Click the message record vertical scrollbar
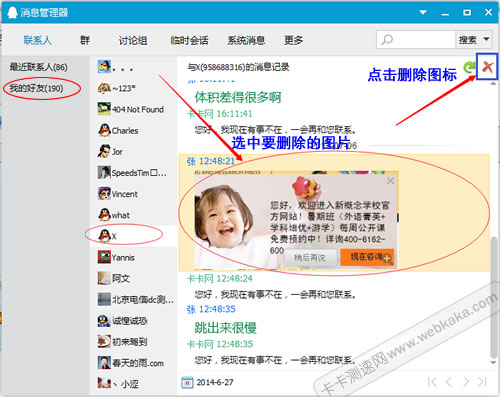Image resolution: width=500 pixels, height=397 pixels. [494, 297]
